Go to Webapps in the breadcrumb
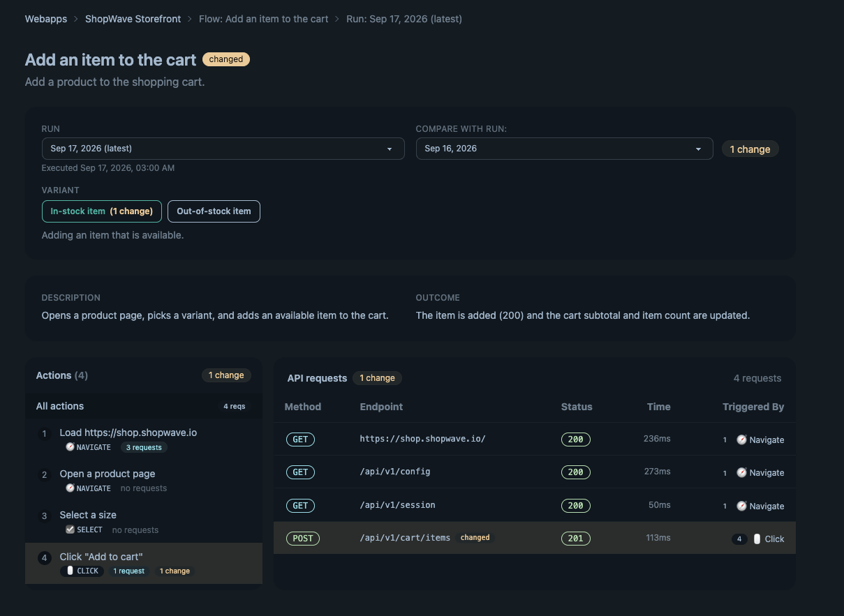Viewport: 844px width, 616px height. [46, 19]
